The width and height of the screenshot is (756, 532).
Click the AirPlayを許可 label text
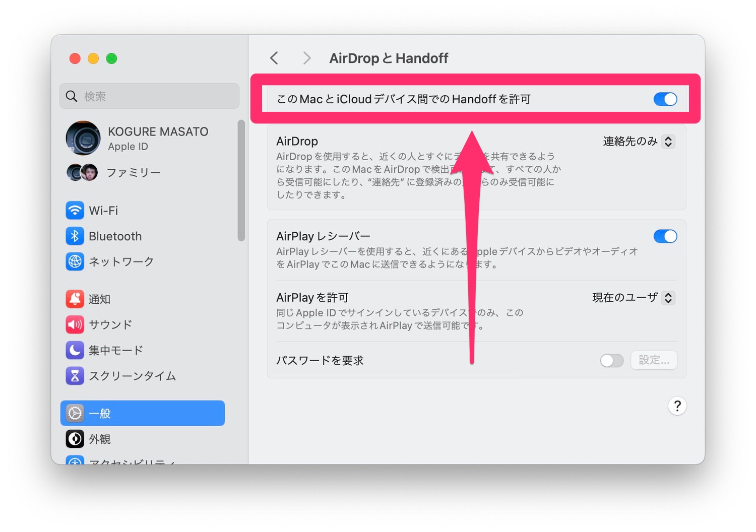pos(312,297)
